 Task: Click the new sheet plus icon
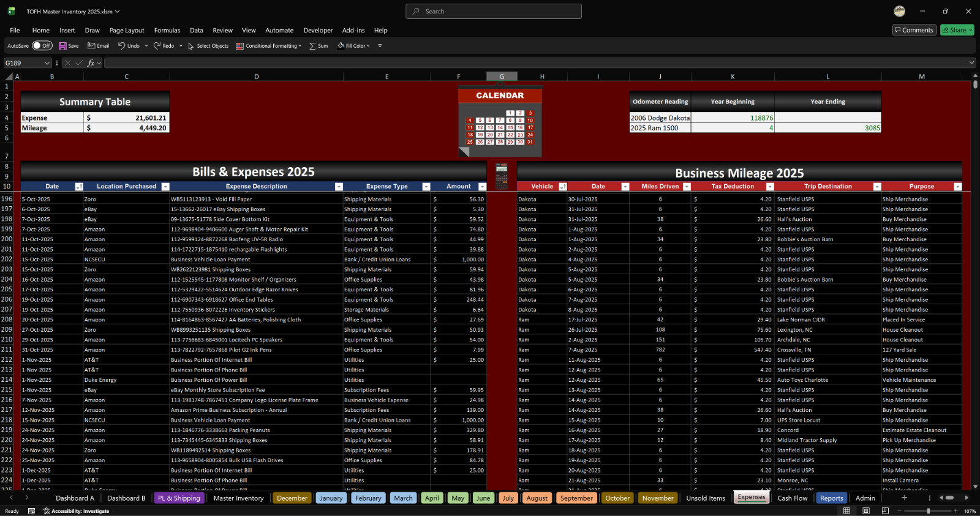(x=904, y=498)
